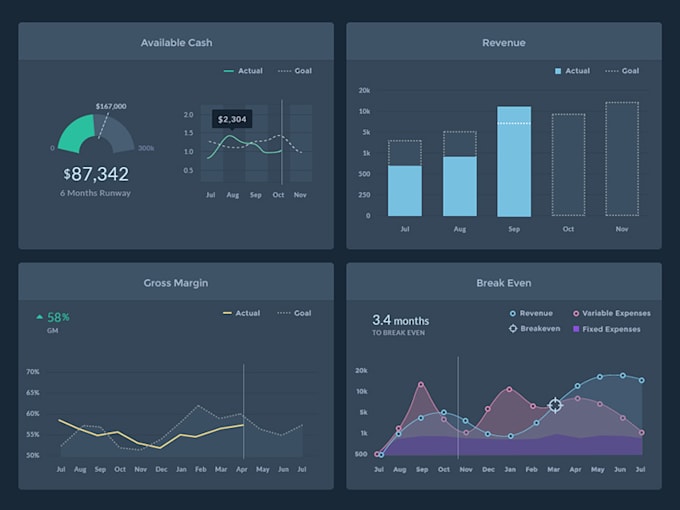Click the blue Actual swatch in Revenue legend
The image size is (680, 510).
(558, 71)
